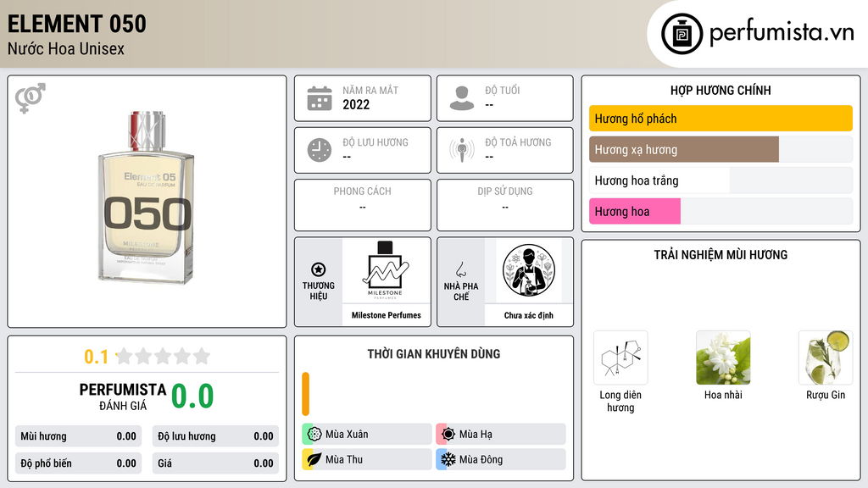Click the person icon beside Độ tuổi

pyautogui.click(x=462, y=98)
